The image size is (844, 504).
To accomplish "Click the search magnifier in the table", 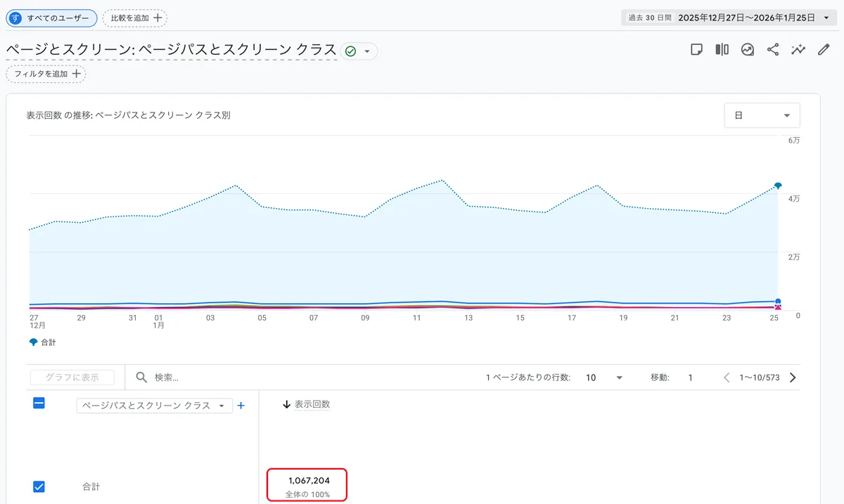I will pyautogui.click(x=141, y=377).
